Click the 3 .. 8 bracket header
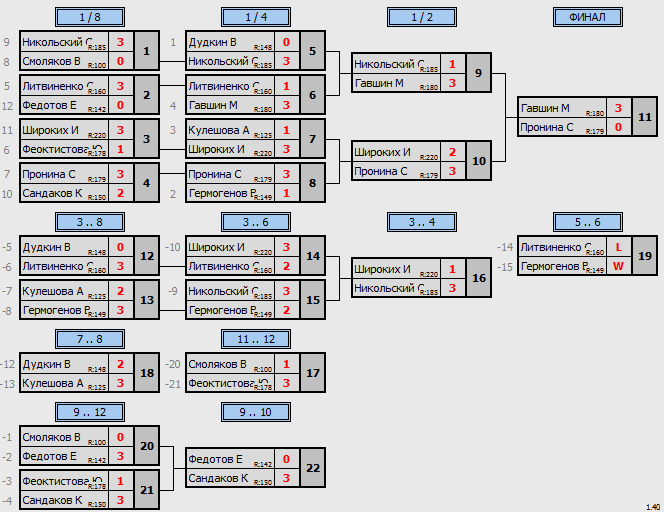Image resolution: width=664 pixels, height=512 pixels. click(x=90, y=222)
